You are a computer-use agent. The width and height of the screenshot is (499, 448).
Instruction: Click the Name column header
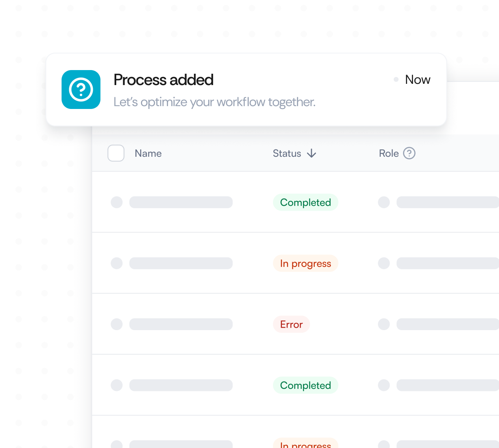point(148,154)
